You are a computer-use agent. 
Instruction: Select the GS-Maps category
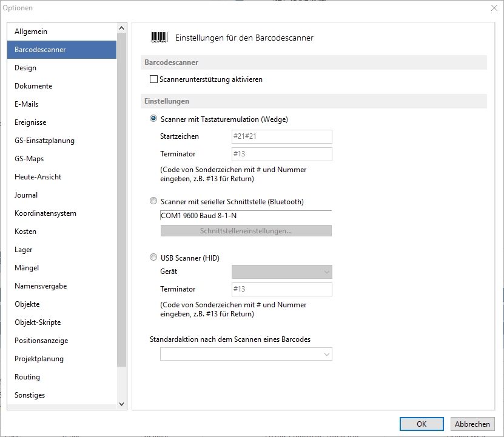click(x=62, y=159)
